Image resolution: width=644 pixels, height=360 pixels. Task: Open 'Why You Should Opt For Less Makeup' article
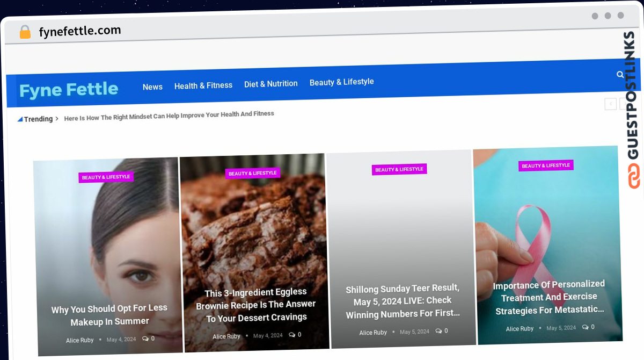[x=109, y=315]
